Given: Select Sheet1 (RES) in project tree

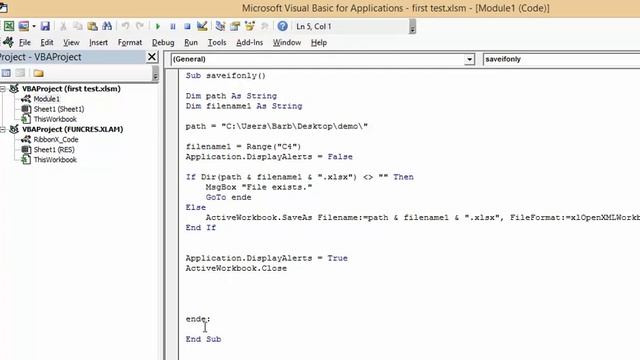Looking at the screenshot, I should click(x=54, y=150).
